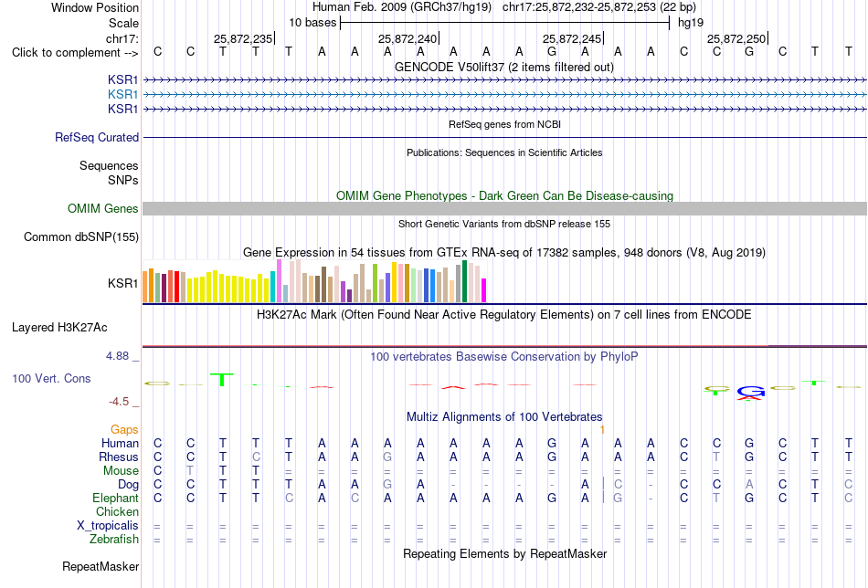Click the SNPs publications track label

pyautogui.click(x=123, y=181)
